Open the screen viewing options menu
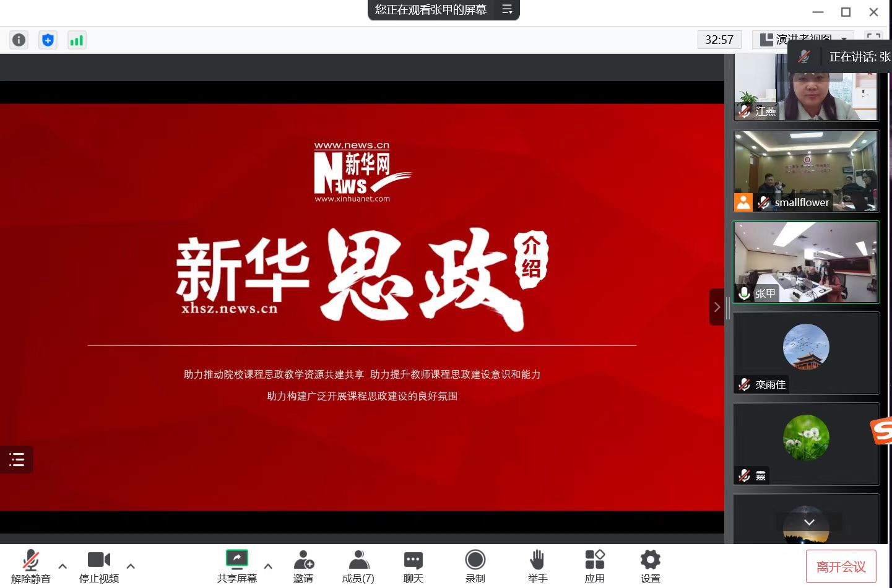The image size is (892, 588). tap(507, 10)
